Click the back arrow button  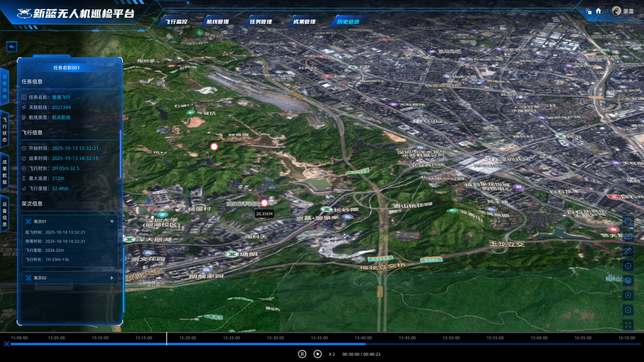click(x=12, y=47)
